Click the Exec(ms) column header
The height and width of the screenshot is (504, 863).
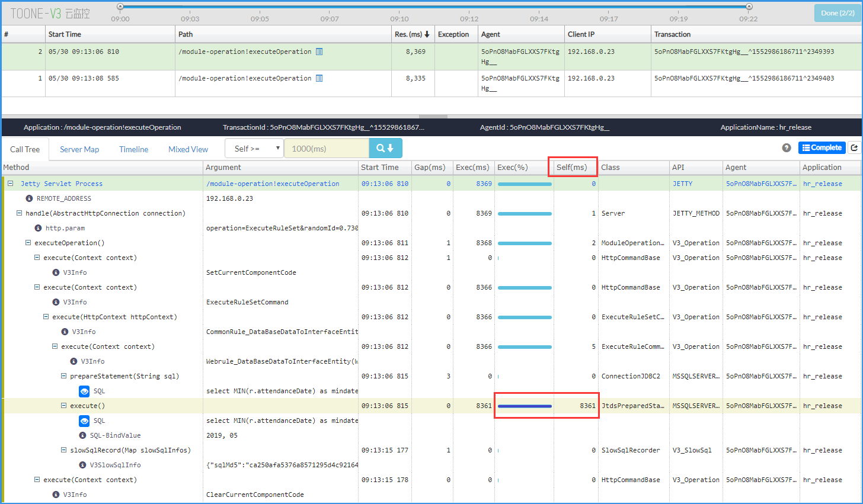coord(472,168)
